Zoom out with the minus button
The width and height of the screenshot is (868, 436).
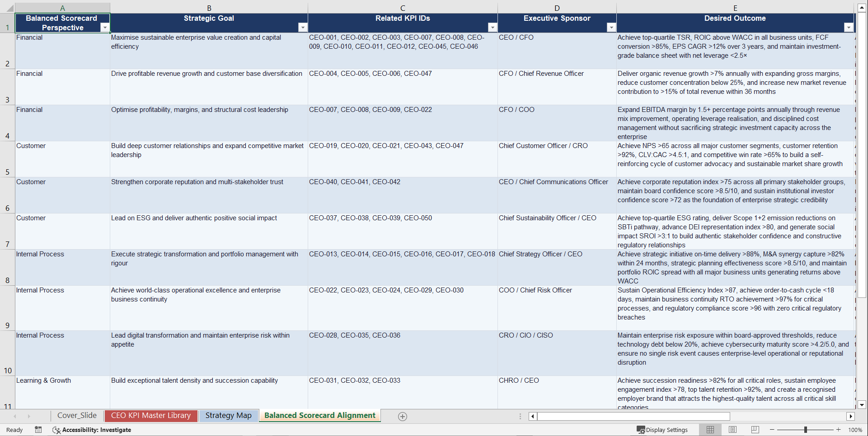pyautogui.click(x=772, y=430)
